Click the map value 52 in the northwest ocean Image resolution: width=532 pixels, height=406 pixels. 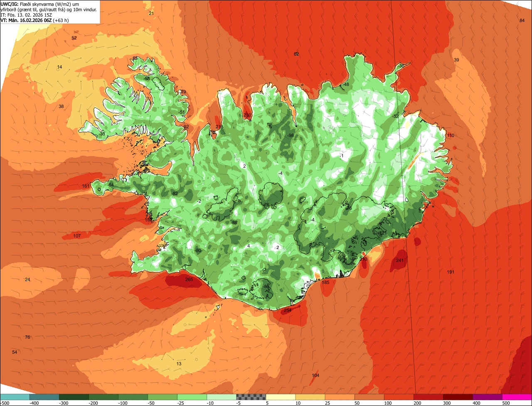74,38
